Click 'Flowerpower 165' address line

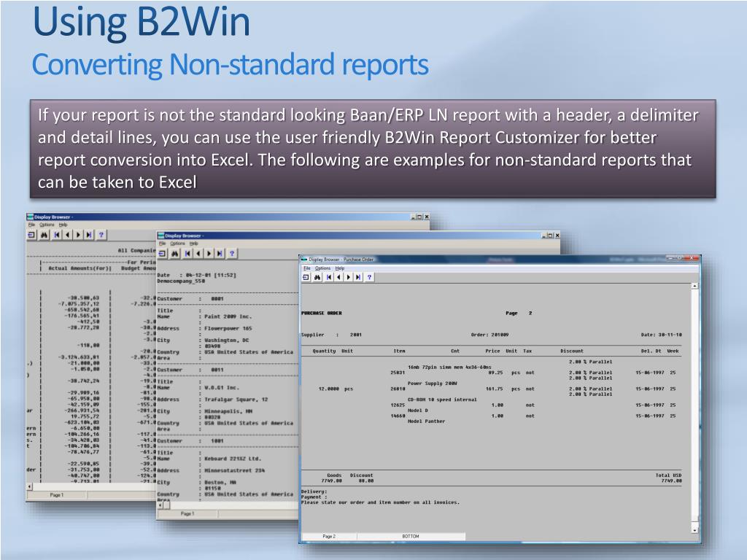pyautogui.click(x=228, y=329)
